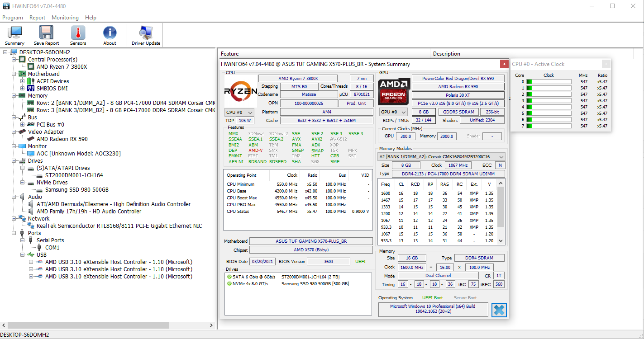Click Core 0 clock bar in Active Clock
This screenshot has height=339, width=644.
pos(549,82)
